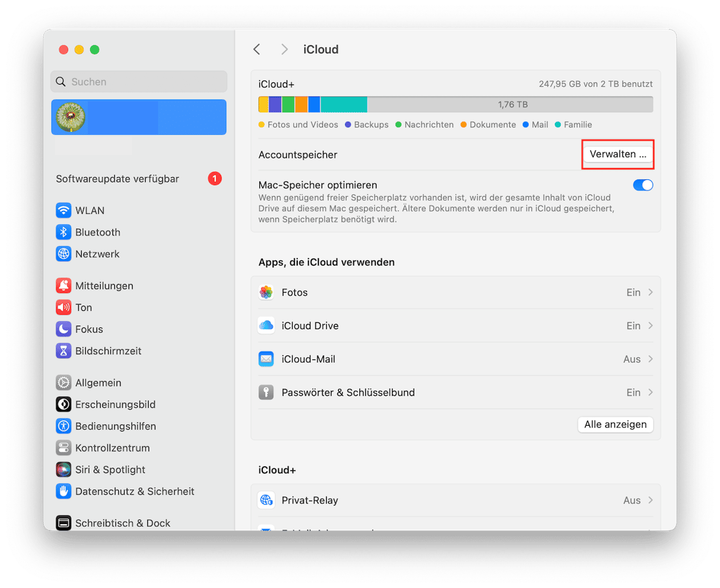
Task: Click the 'Accountspeicher' label
Action: (x=298, y=155)
